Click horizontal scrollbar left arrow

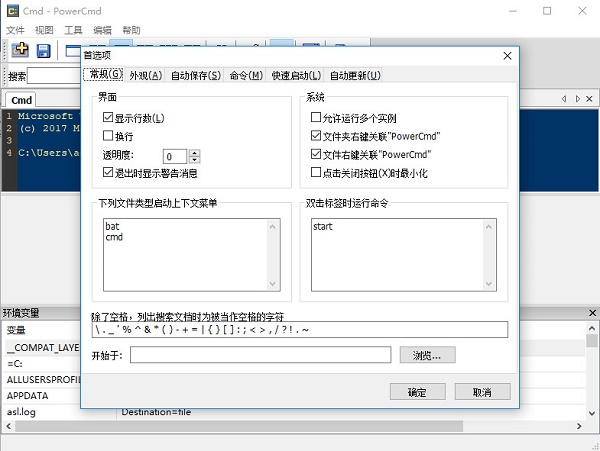point(8,426)
